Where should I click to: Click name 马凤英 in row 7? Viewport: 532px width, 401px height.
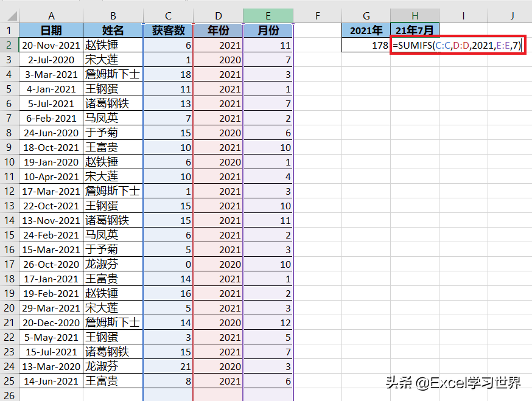tap(113, 118)
